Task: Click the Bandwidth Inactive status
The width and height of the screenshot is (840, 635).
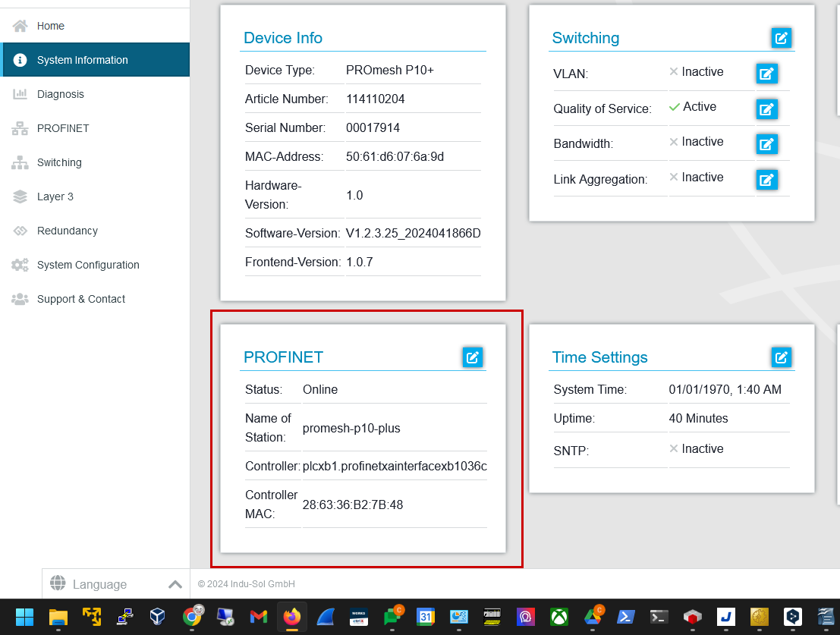Action: point(697,141)
